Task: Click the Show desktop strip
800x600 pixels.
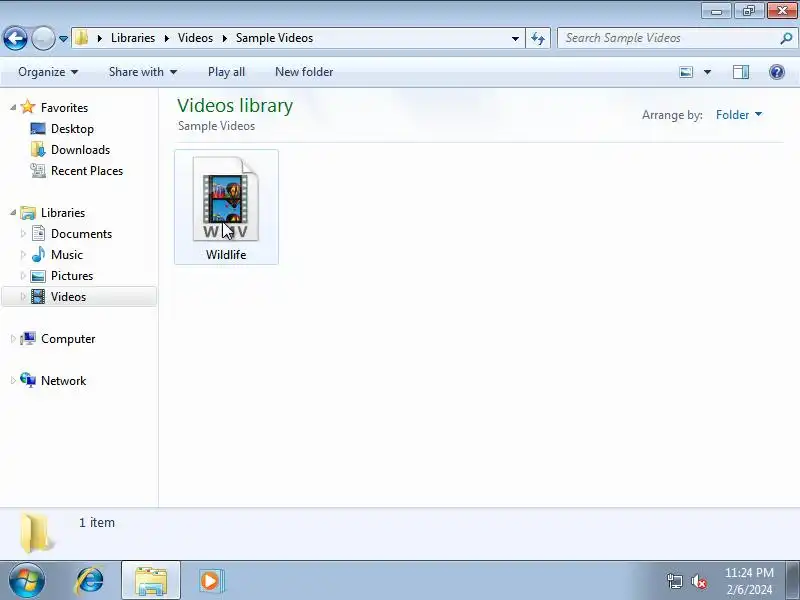Action: (x=793, y=580)
